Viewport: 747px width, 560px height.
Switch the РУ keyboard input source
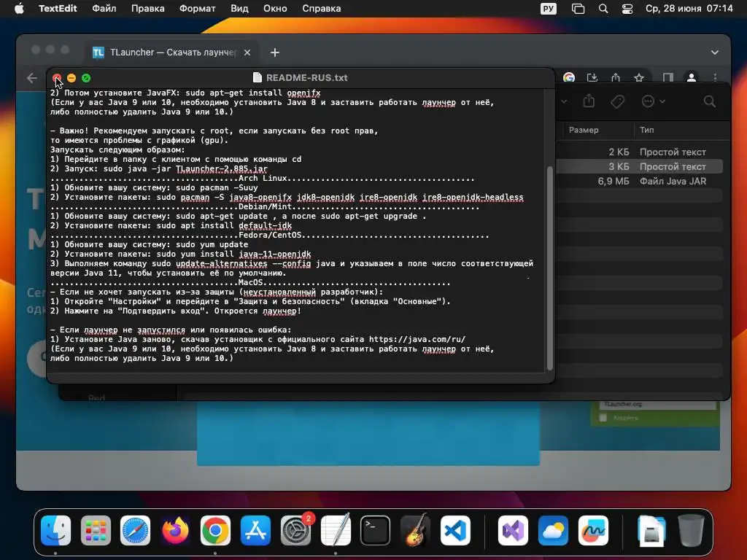click(549, 9)
